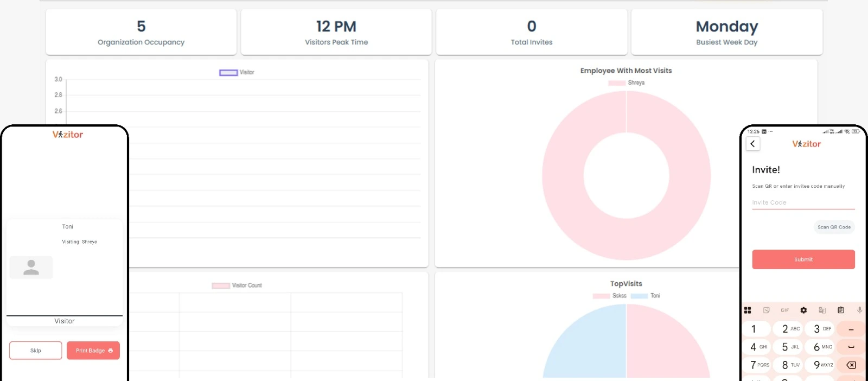Click Busiest Week Day card
Image resolution: width=868 pixels, height=381 pixels.
[x=727, y=32]
